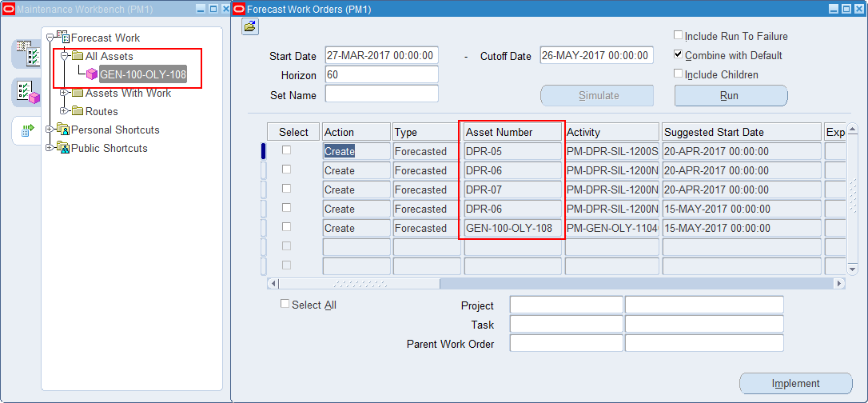Tick the Select All checkbox
The width and height of the screenshot is (868, 403).
click(x=285, y=304)
